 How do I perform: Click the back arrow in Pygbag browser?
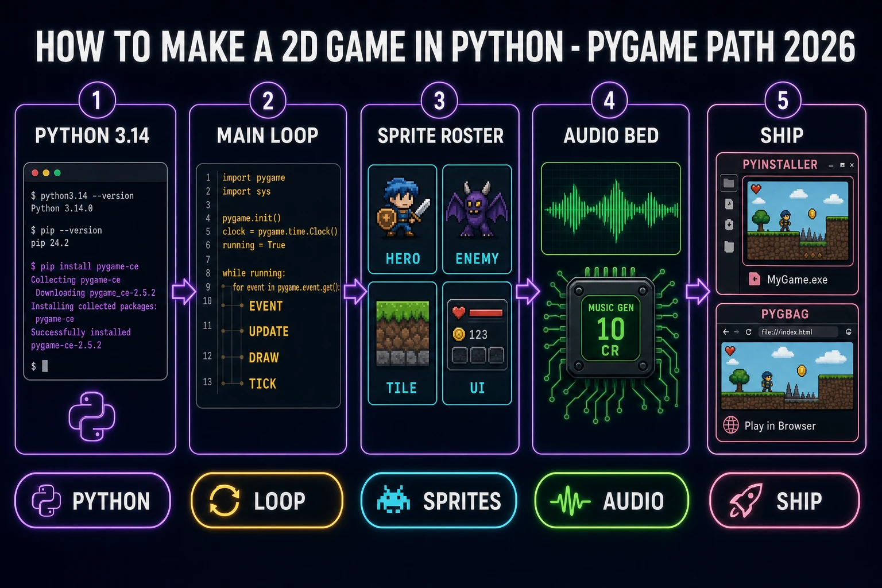coord(726,332)
